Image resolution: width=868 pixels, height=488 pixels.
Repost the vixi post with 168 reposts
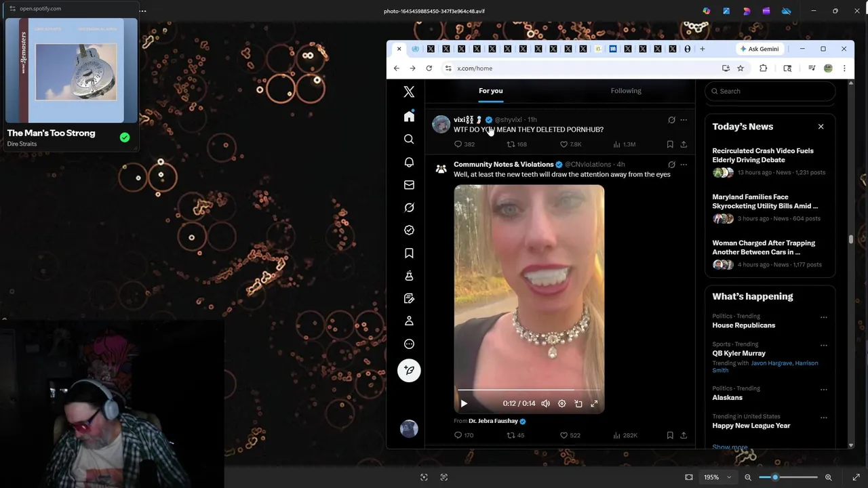(x=517, y=144)
